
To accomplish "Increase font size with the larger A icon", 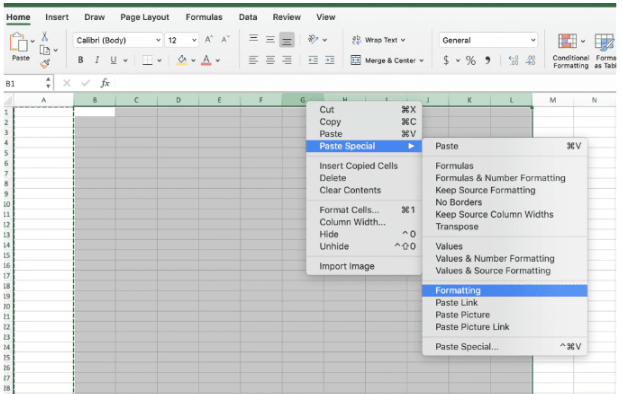I will click(209, 40).
